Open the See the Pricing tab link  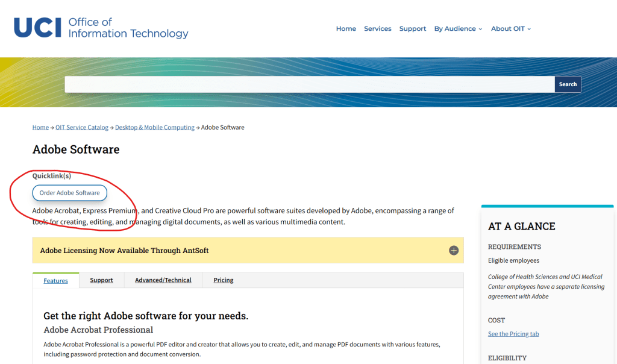(x=513, y=334)
